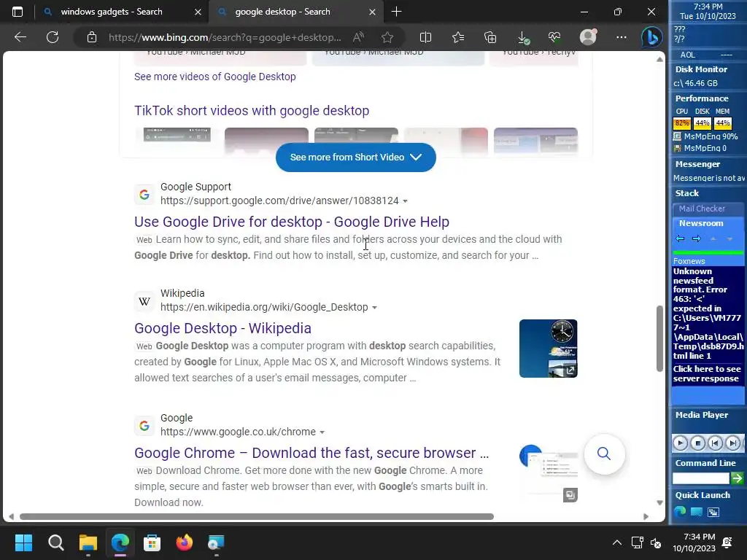The height and width of the screenshot is (560, 747).
Task: Open a new tab with plus
Action: 396,12
